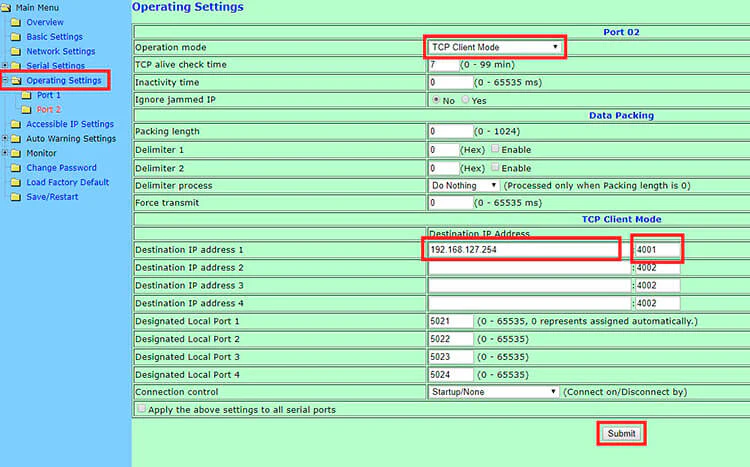Enable Delimiter 2 checkbox
The image size is (750, 467).
click(x=495, y=167)
